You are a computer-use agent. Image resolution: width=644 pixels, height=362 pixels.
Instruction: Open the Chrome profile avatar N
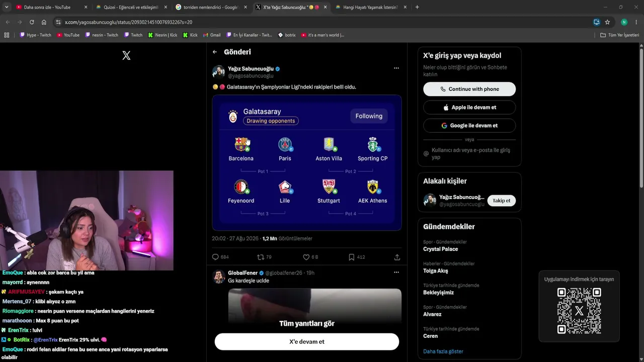point(624,22)
